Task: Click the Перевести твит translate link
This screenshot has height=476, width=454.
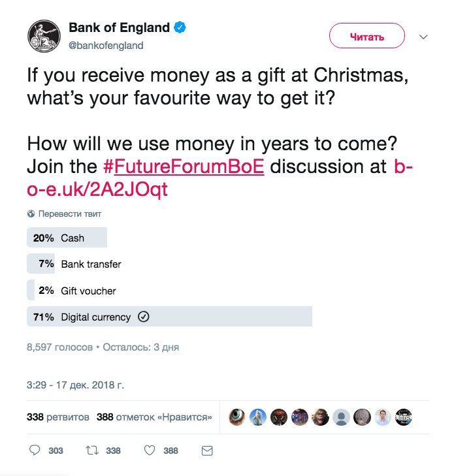Action: pyautogui.click(x=70, y=214)
